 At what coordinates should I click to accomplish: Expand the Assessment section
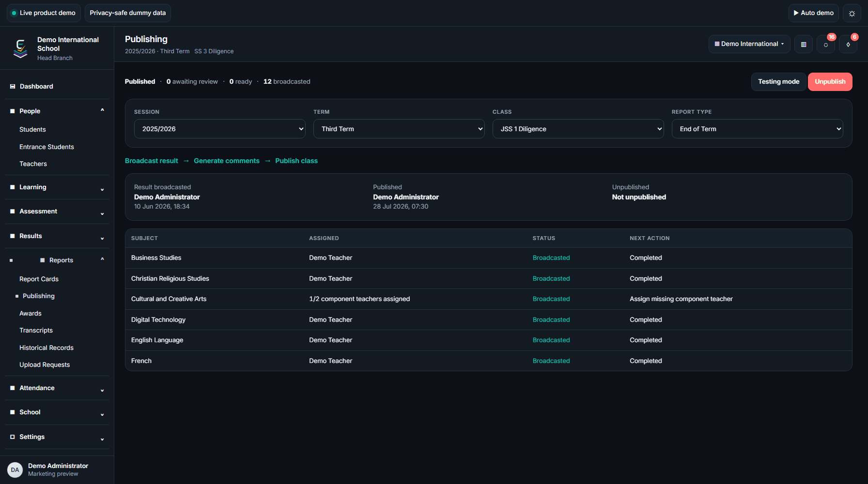(57, 212)
